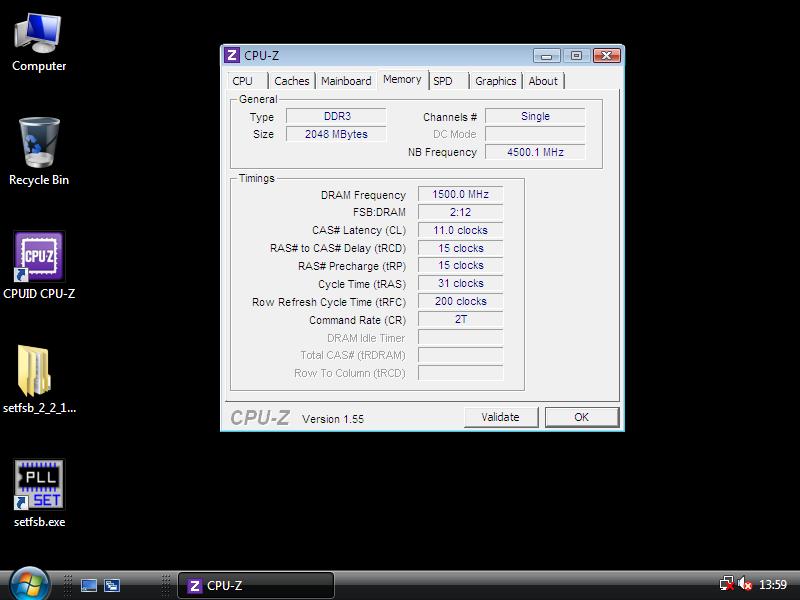The image size is (800, 600).
Task: Switch to the CPU tab
Action: [243, 81]
